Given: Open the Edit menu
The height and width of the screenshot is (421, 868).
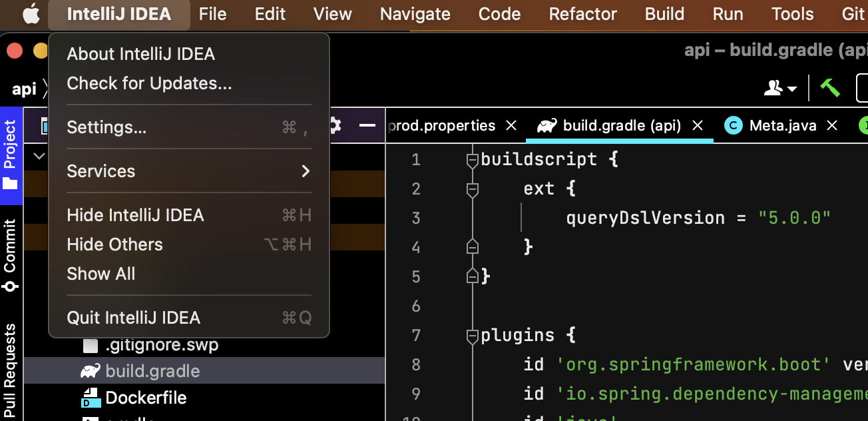Looking at the screenshot, I should [x=270, y=14].
